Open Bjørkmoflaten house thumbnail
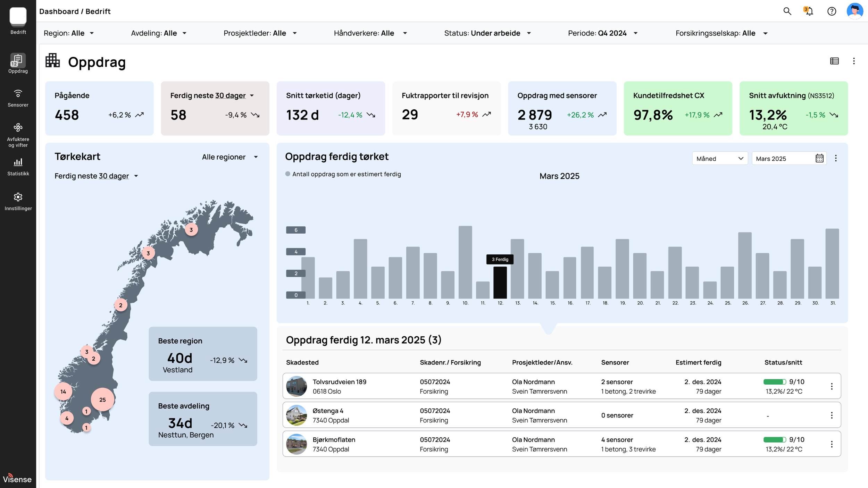The height and width of the screenshot is (488, 868). point(297,444)
